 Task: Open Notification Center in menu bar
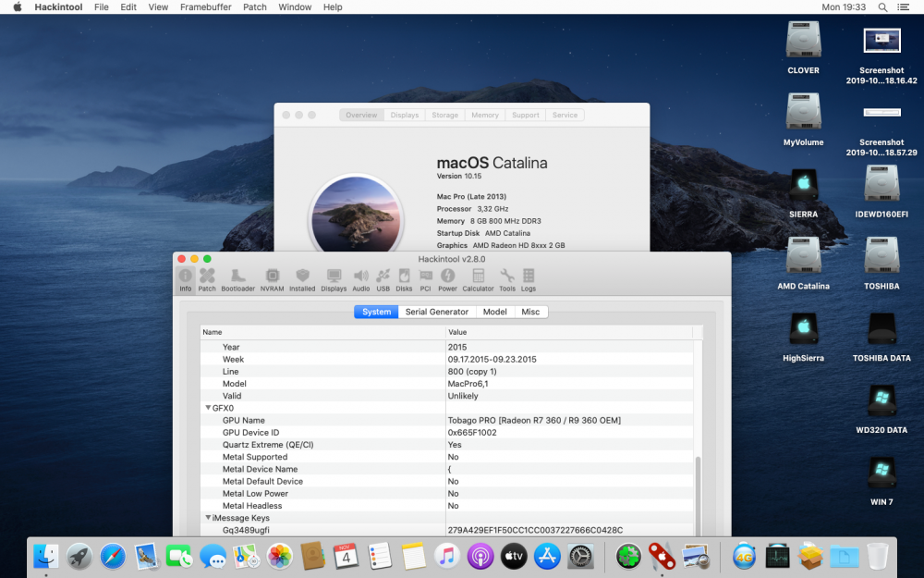pos(903,7)
